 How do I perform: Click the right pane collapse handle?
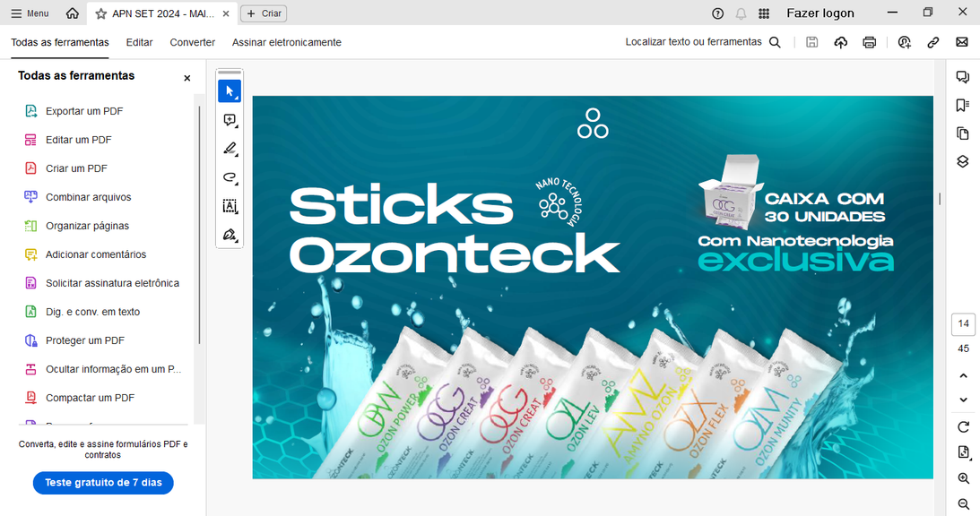[x=940, y=199]
